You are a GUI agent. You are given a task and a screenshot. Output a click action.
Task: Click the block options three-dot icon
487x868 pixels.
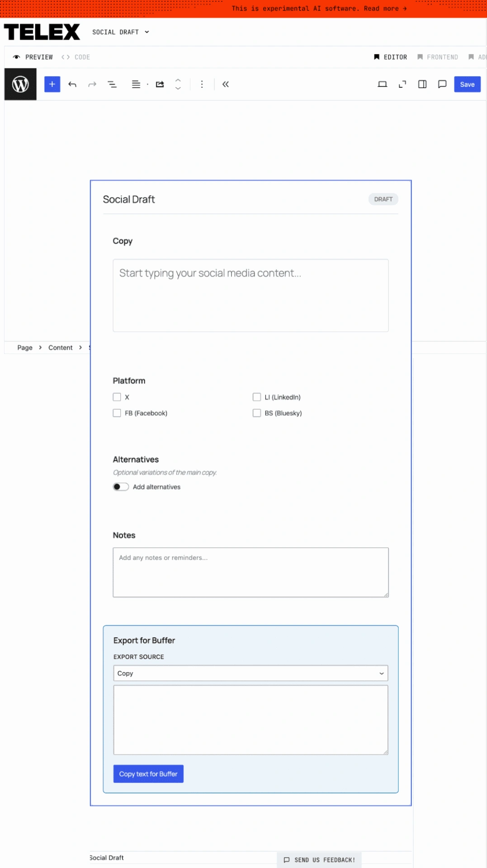(x=202, y=84)
